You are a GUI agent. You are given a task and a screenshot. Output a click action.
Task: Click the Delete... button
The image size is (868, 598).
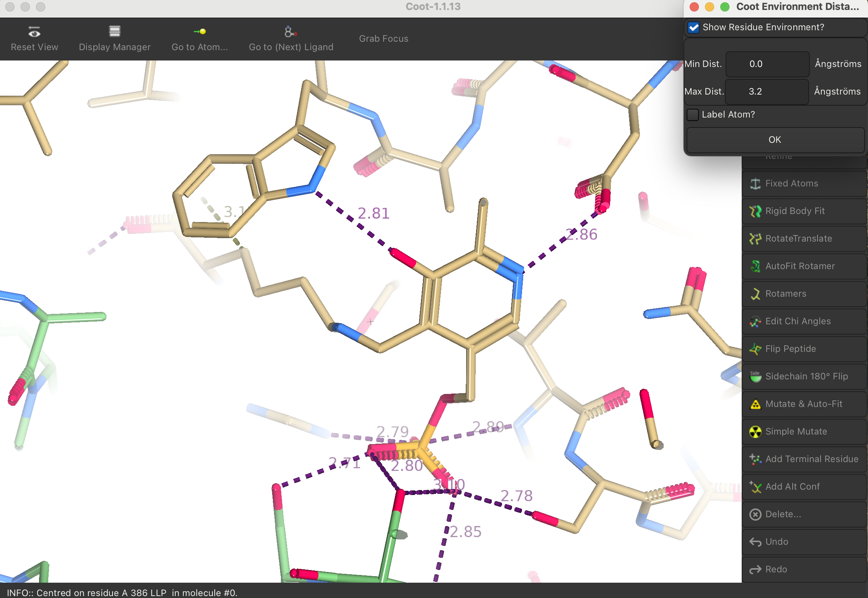click(783, 514)
